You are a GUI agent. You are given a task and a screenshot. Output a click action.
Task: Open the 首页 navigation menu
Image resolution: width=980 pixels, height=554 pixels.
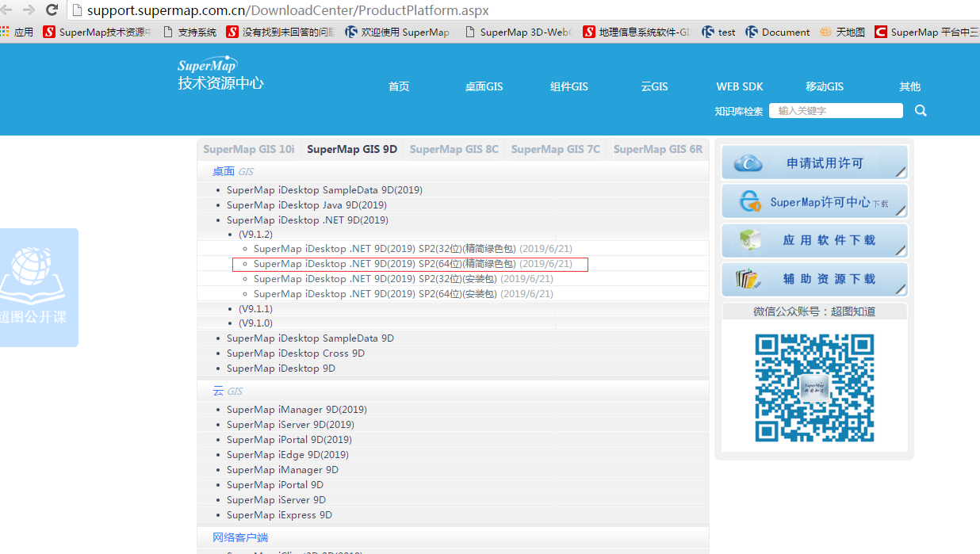399,86
